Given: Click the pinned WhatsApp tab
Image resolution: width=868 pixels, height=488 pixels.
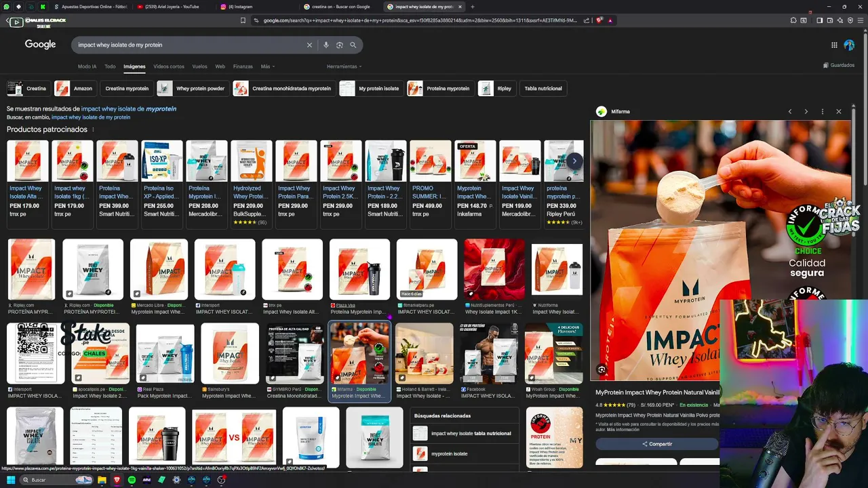Looking at the screenshot, I should [x=7, y=7].
